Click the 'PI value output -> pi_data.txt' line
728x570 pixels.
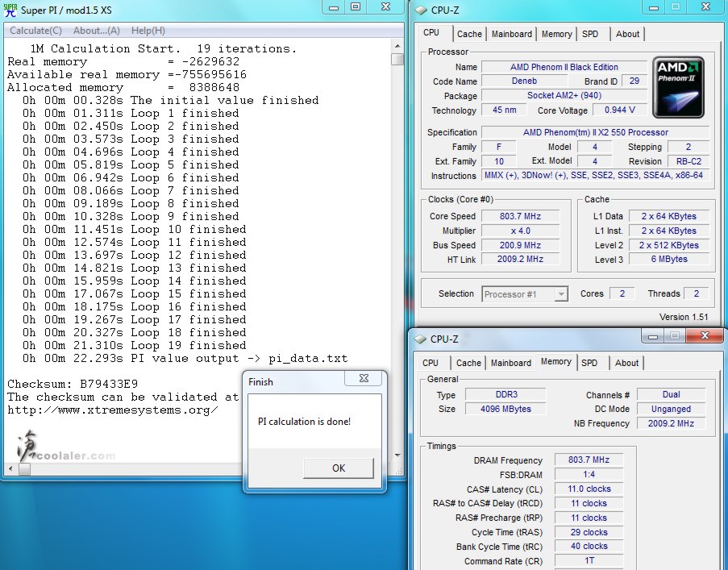coord(185,358)
